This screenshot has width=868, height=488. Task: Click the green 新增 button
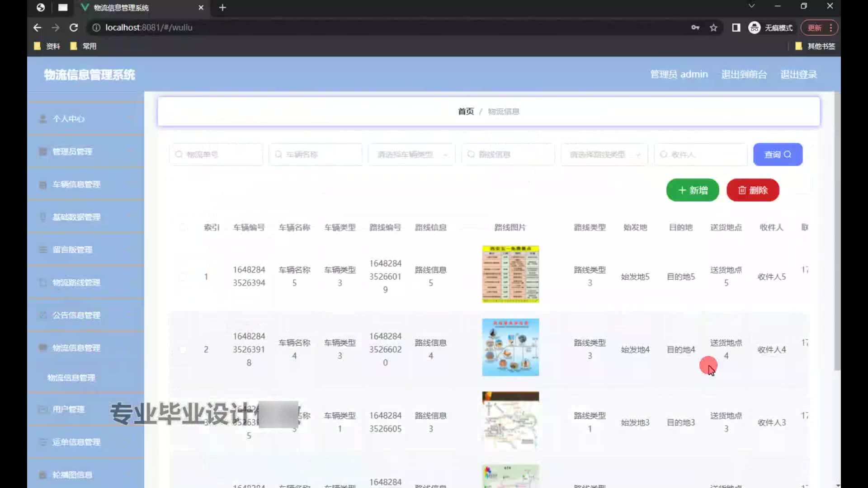click(693, 190)
